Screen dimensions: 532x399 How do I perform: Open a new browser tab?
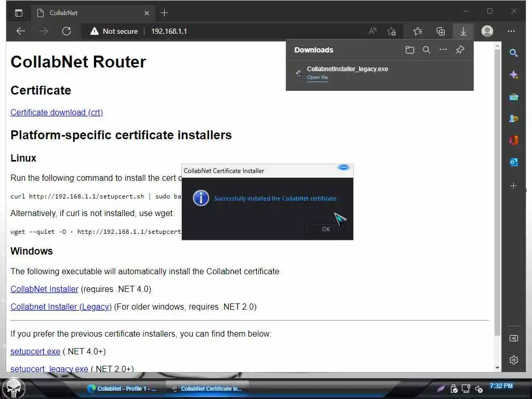165,13
